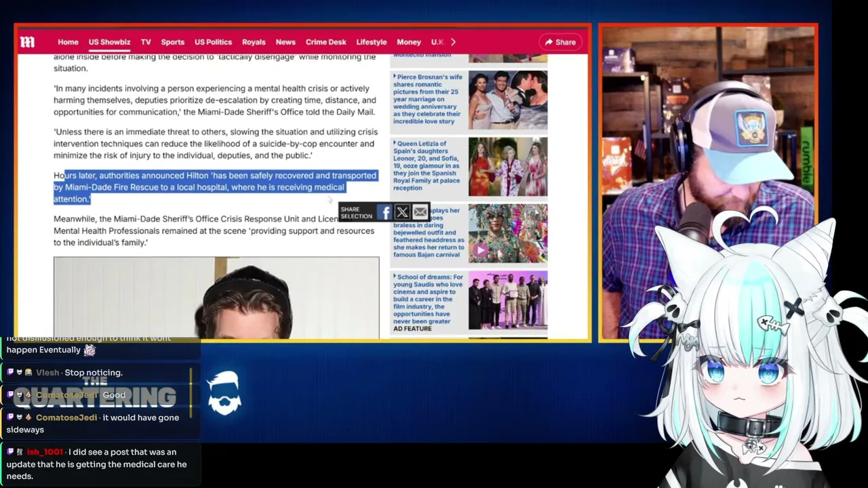Viewport: 868px width, 488px height.
Task: Open the Pierce Brosnan's wife anniversary story
Action: (x=429, y=99)
